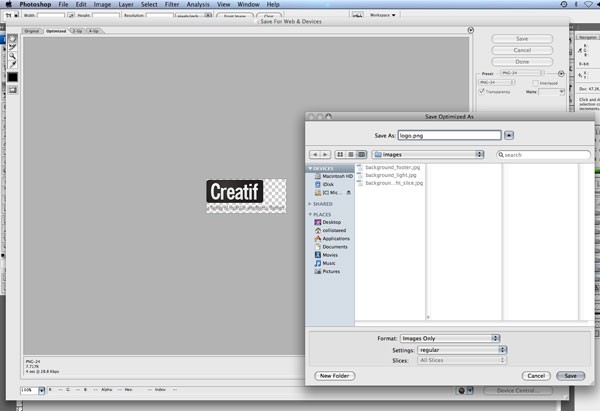The image size is (600, 411).
Task: Select the Eyedropper tool in Save for Web
Action: (13, 64)
